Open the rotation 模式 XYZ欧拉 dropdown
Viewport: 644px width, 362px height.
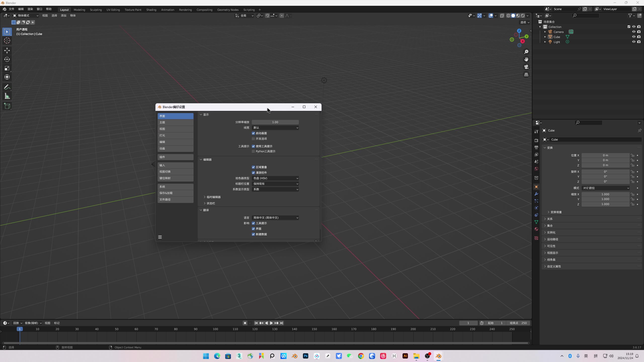pyautogui.click(x=606, y=188)
